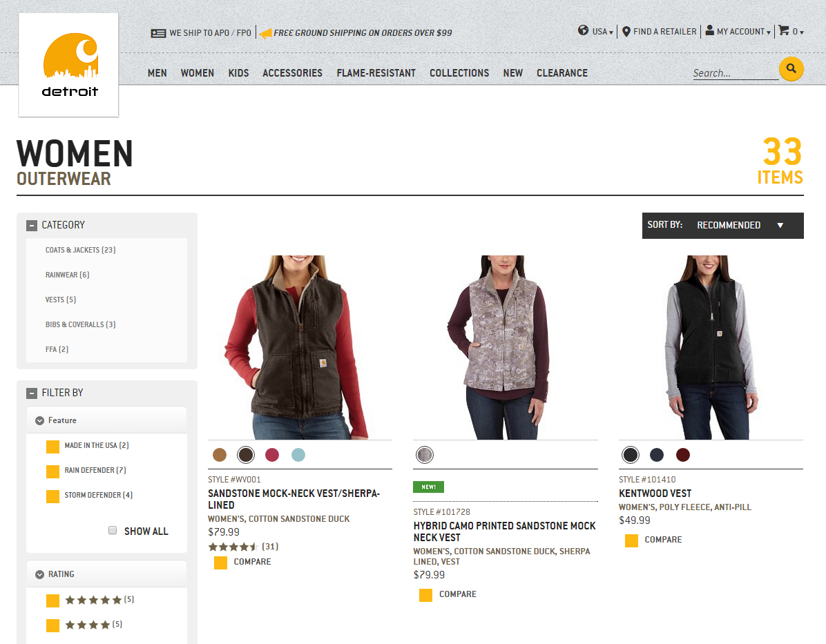Click the yellow search magnifier button
826x644 pixels.
791,69
